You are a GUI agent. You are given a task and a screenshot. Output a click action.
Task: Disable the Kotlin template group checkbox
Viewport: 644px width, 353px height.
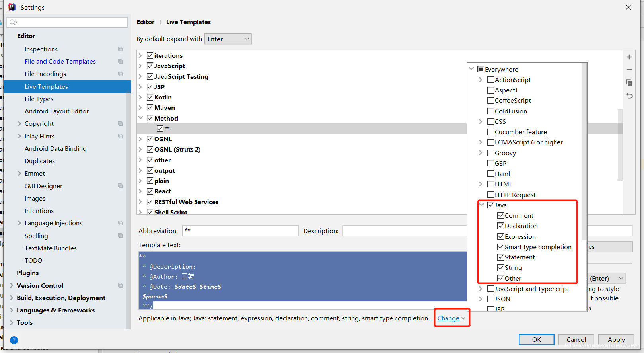[150, 97]
